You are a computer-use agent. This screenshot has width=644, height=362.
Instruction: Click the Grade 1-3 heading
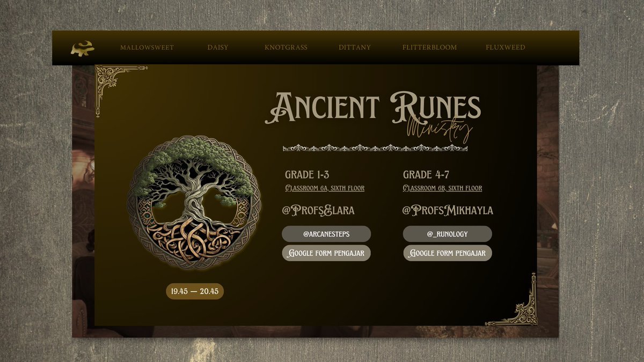(307, 175)
